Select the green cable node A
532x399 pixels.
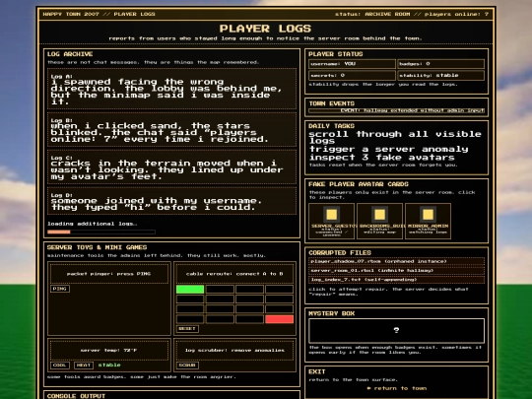tap(190, 290)
